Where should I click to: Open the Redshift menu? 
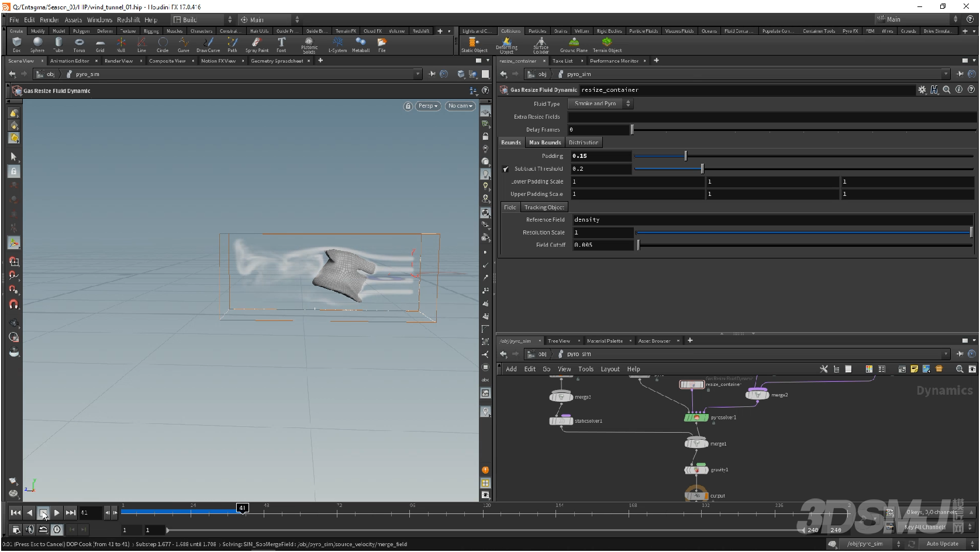pyautogui.click(x=129, y=19)
